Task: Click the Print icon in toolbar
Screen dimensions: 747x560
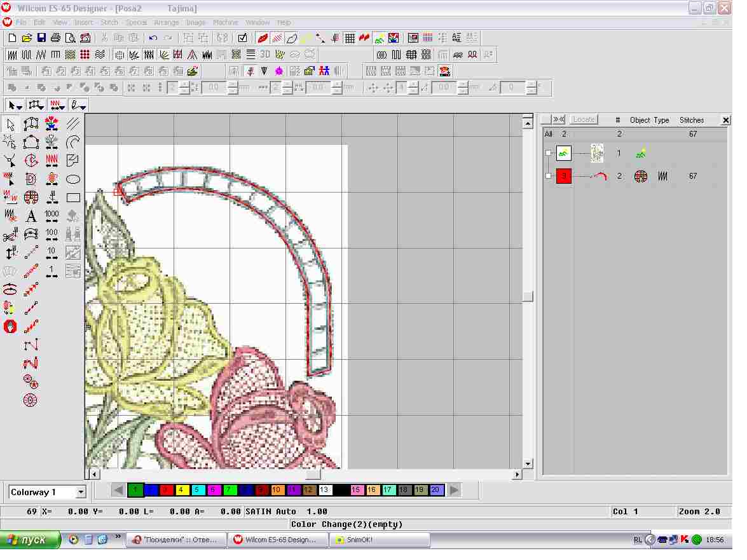Action: (56, 38)
